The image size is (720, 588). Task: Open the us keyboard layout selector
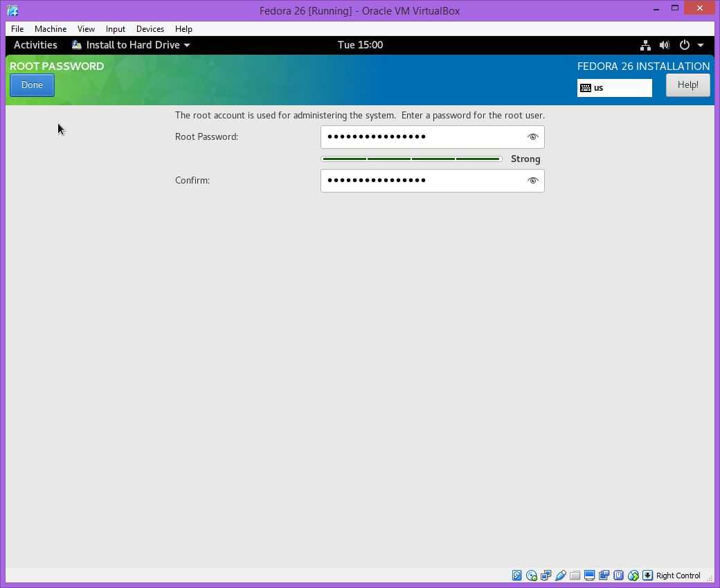pyautogui.click(x=614, y=88)
